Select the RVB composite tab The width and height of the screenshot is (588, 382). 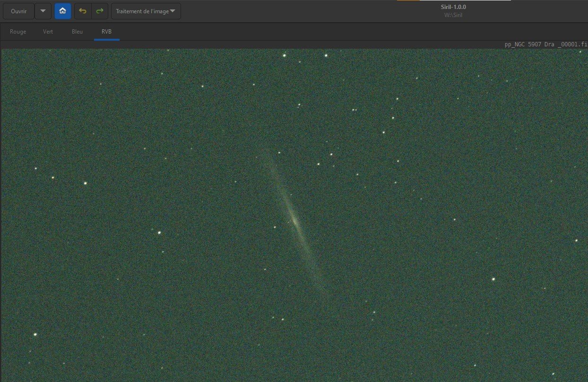point(107,32)
